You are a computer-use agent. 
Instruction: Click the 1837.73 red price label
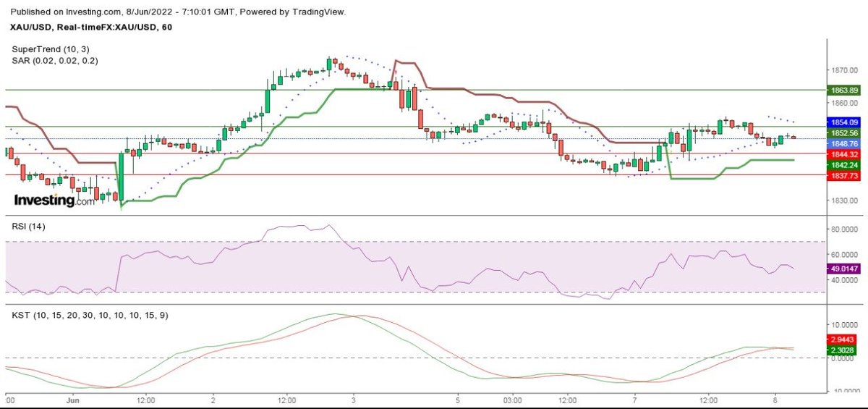click(x=843, y=175)
